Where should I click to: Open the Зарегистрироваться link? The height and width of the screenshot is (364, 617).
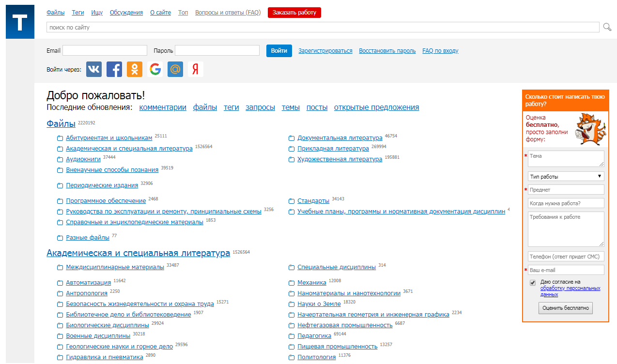coord(325,51)
